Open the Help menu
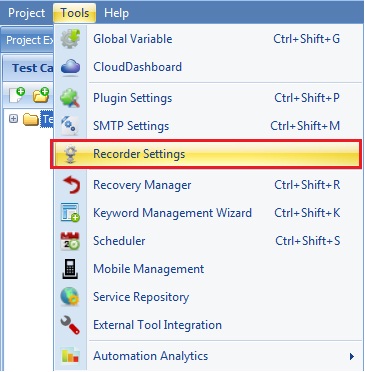The height and width of the screenshot is (372, 365). [x=116, y=13]
